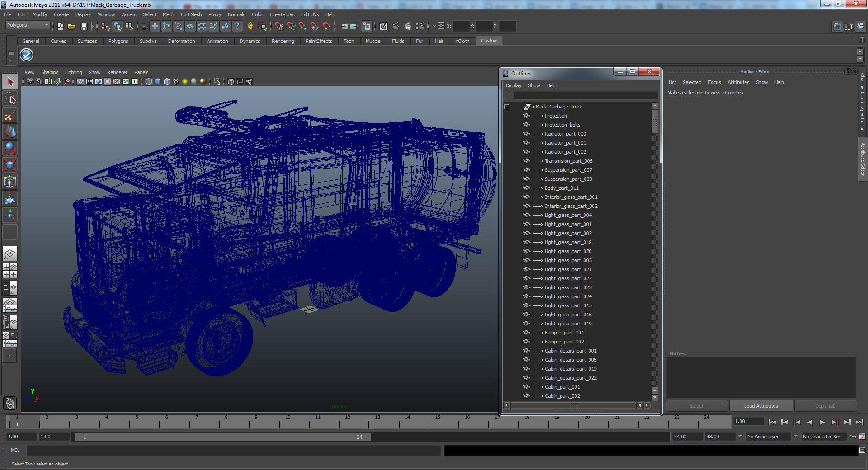Click the blue checkmark shelf icon
This screenshot has height=470, width=868.
click(27, 55)
